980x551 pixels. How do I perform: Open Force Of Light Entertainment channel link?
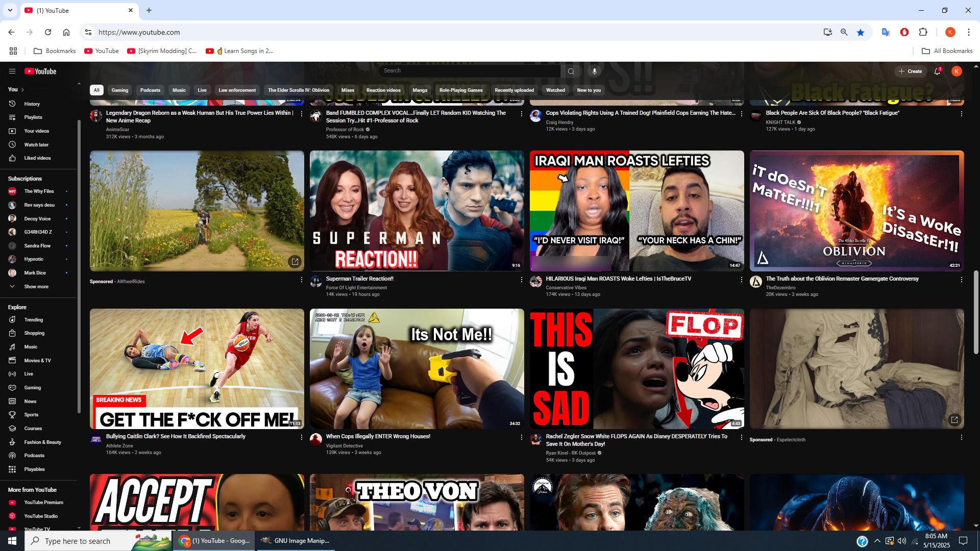tap(356, 288)
